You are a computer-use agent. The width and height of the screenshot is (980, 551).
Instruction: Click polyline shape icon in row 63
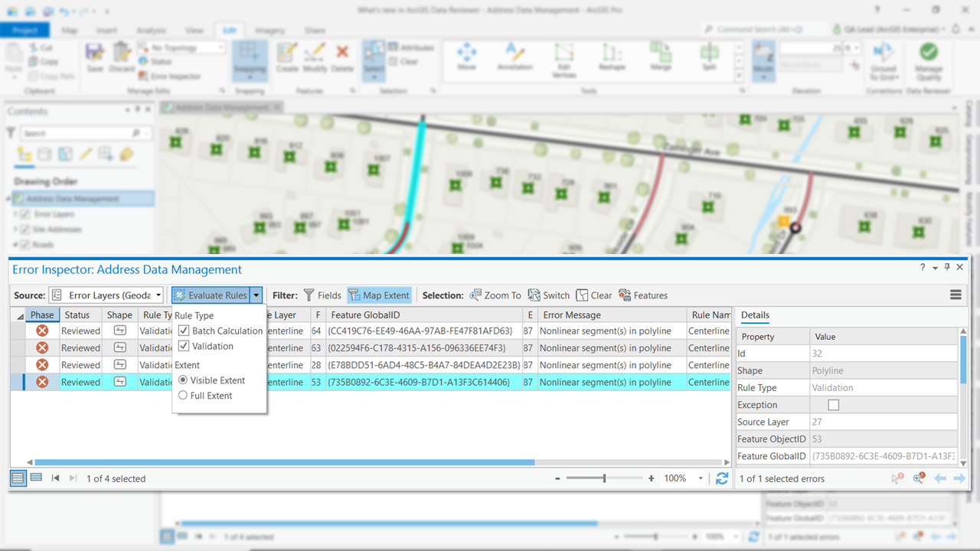click(x=119, y=347)
